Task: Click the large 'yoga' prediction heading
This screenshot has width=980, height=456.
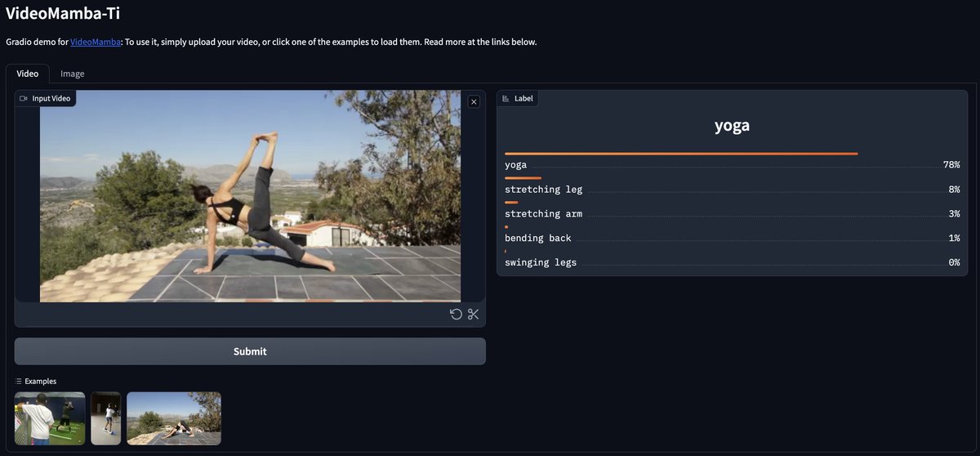Action: tap(732, 126)
